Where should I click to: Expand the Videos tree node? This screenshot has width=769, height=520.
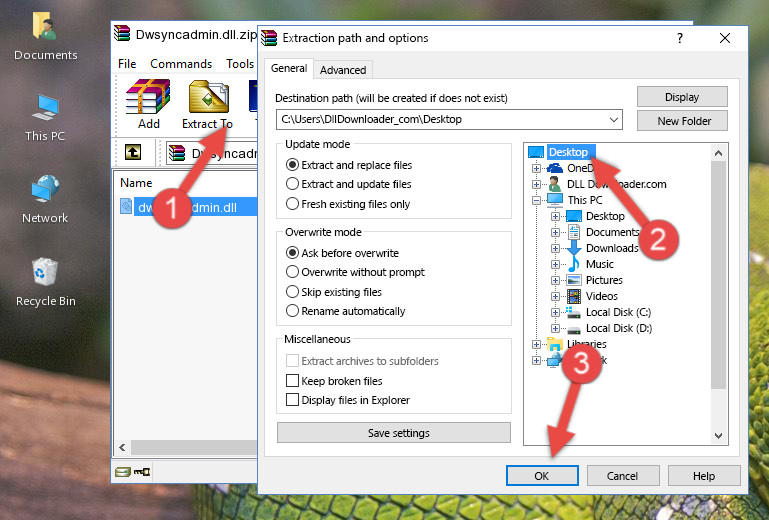[x=555, y=296]
